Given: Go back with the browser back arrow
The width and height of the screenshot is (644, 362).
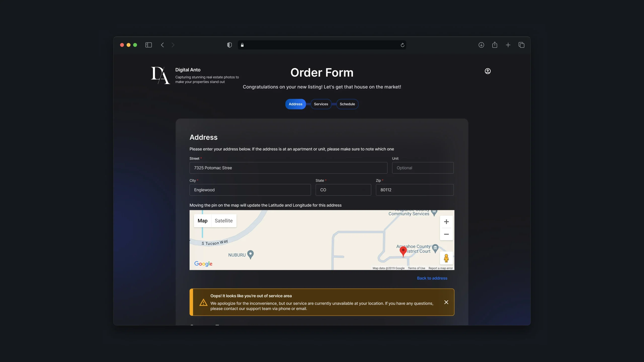Looking at the screenshot, I should 162,45.
